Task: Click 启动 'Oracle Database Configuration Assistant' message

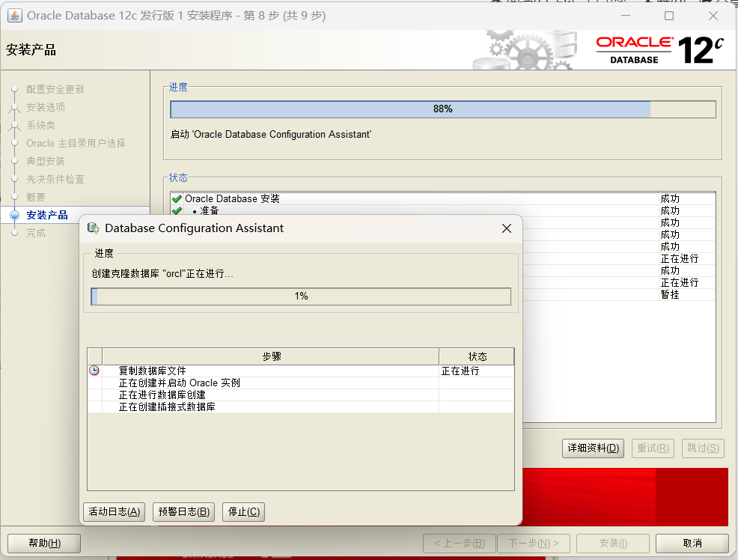Action: coord(271,135)
